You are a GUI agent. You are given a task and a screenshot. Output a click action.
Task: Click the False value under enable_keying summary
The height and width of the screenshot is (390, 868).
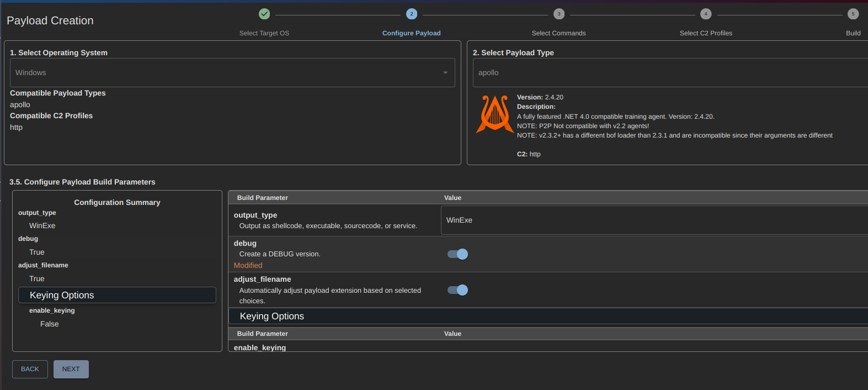(x=50, y=324)
